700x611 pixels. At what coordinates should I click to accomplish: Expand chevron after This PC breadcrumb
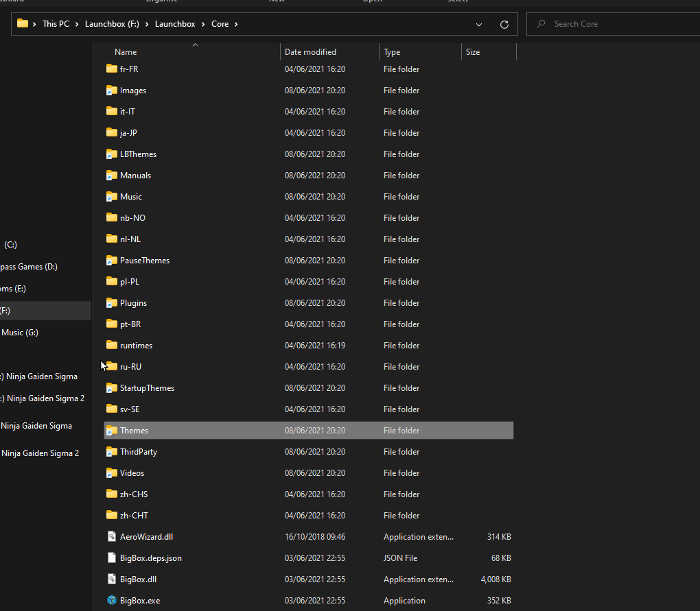click(x=77, y=24)
